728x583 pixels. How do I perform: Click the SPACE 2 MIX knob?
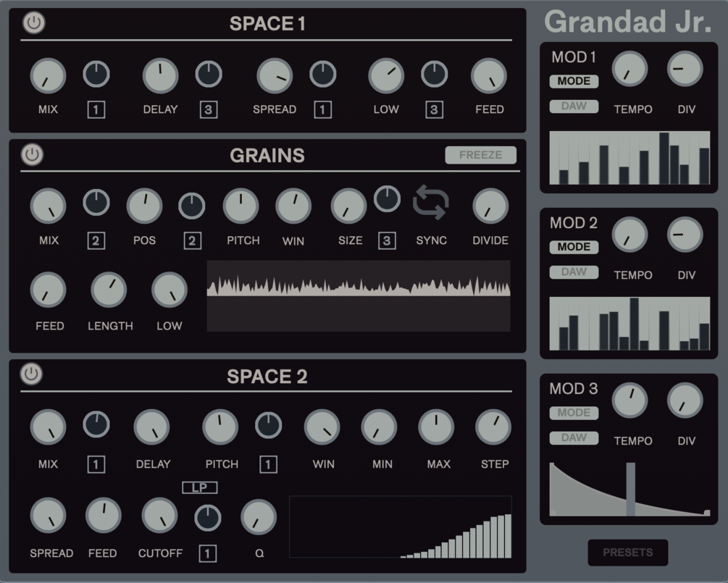tap(48, 427)
